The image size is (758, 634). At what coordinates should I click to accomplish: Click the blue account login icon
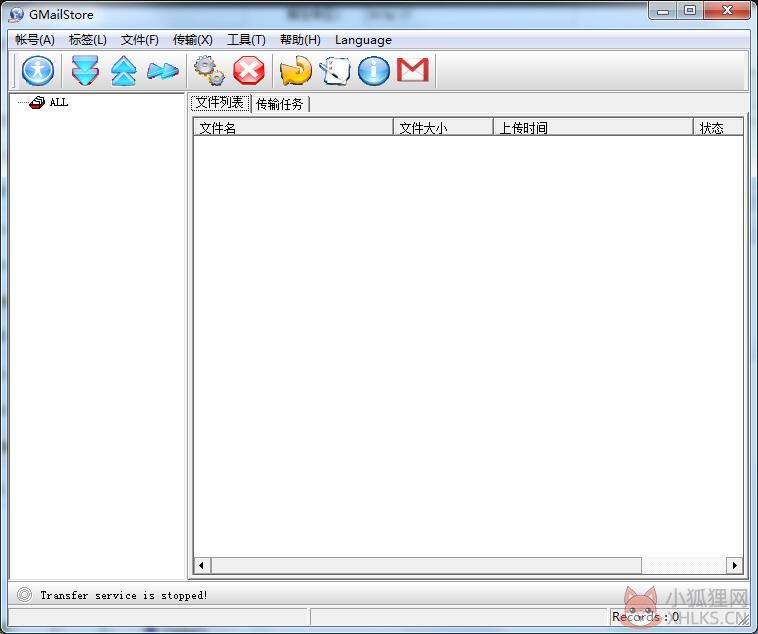(37, 71)
